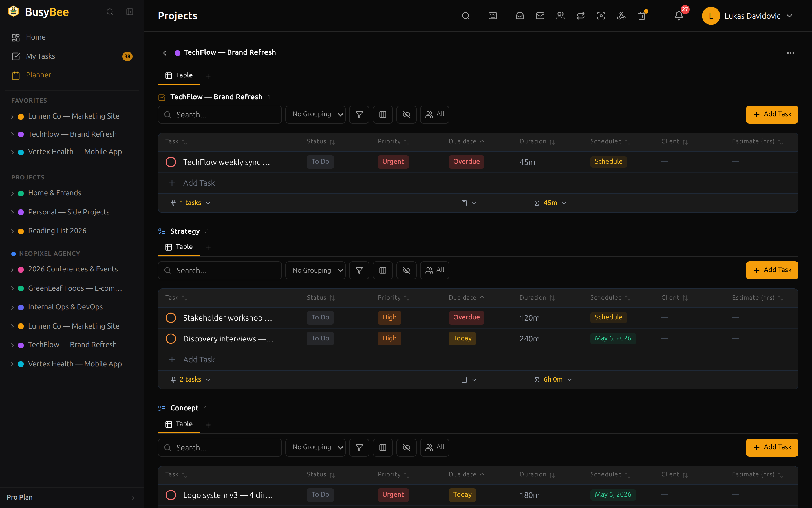Screen dimensions: 812x508
Task: Open the team members icon in header
Action: click(560, 16)
